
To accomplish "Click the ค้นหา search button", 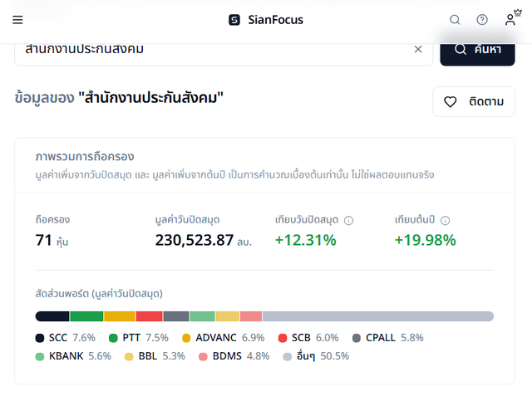I will [477, 51].
